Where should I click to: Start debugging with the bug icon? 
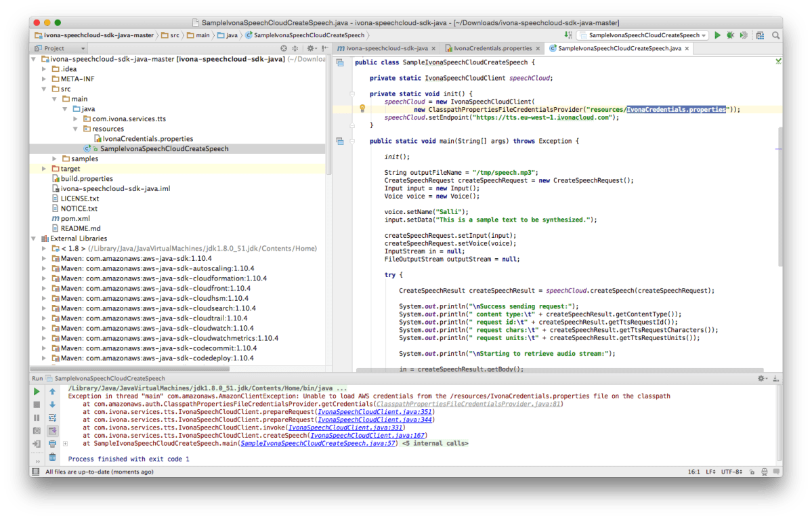click(x=730, y=35)
